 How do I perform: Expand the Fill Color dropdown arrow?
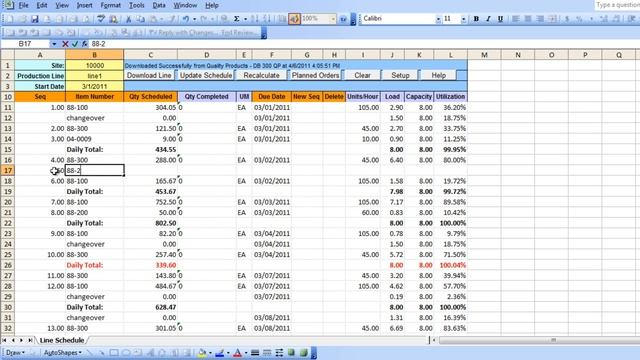pyautogui.click(x=210, y=353)
